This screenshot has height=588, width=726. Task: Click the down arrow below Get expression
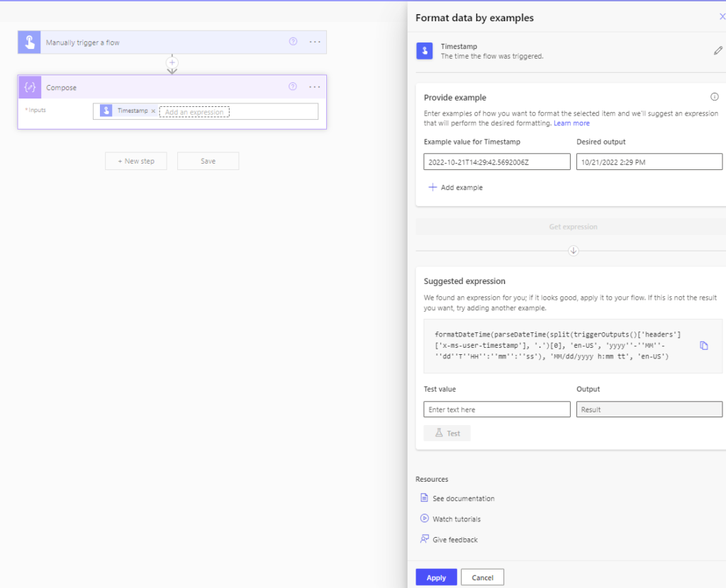point(573,251)
